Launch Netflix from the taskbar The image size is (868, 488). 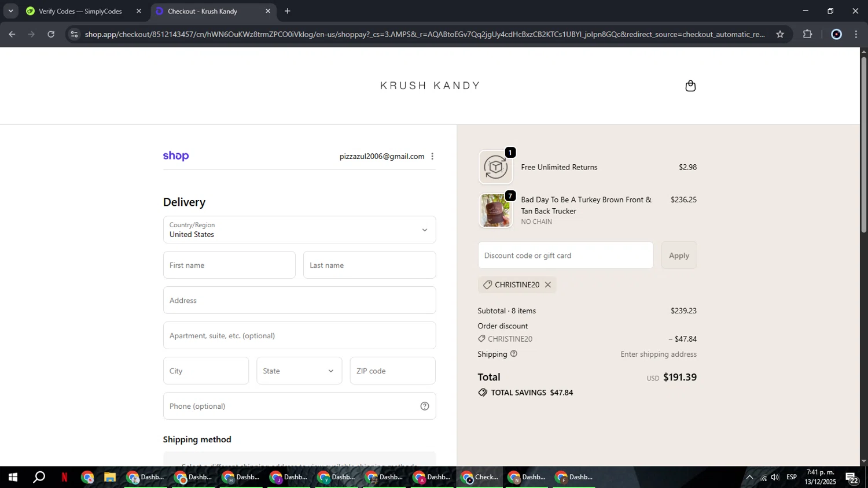click(x=64, y=477)
